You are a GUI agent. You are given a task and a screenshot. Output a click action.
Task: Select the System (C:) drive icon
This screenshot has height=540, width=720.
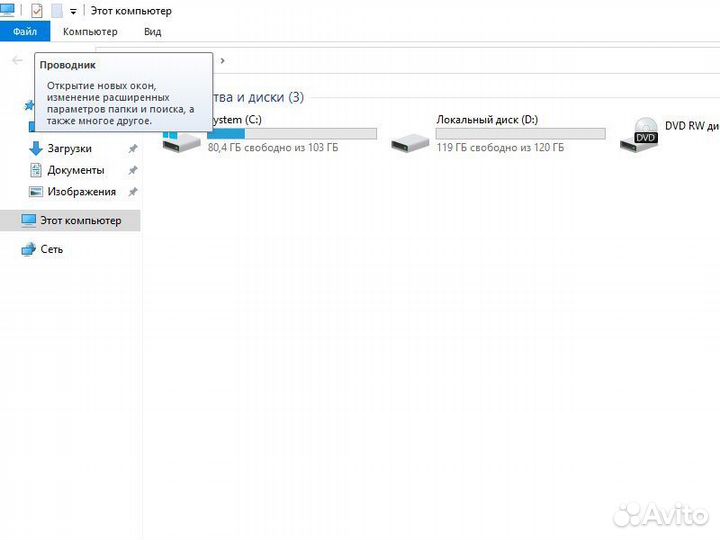[182, 140]
